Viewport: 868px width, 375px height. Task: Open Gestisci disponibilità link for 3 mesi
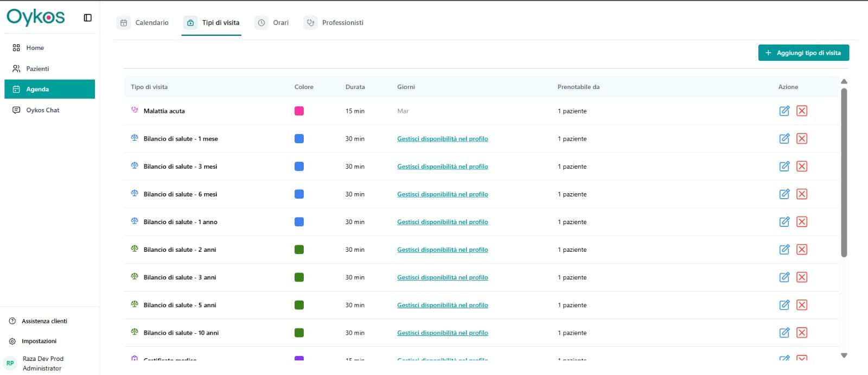click(x=443, y=167)
